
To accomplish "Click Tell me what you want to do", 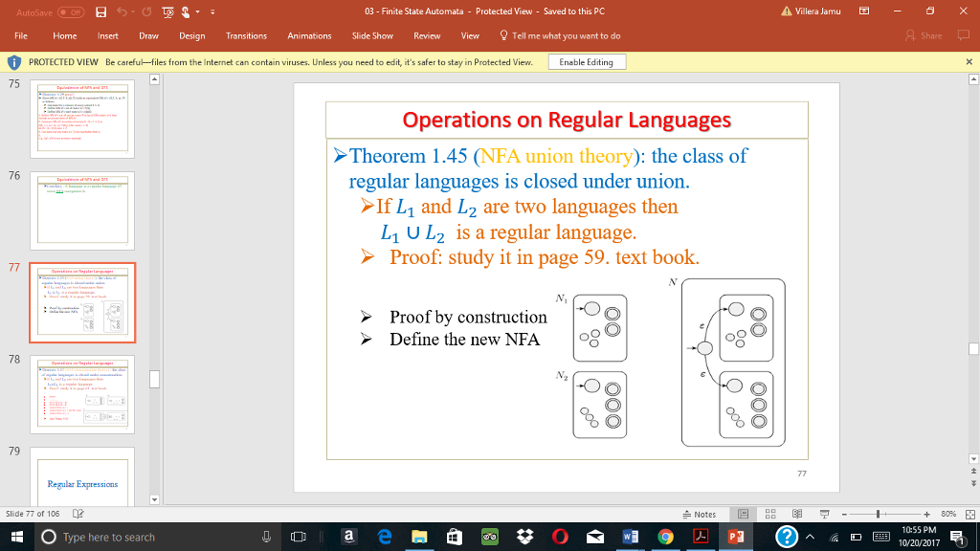I will pyautogui.click(x=560, y=35).
